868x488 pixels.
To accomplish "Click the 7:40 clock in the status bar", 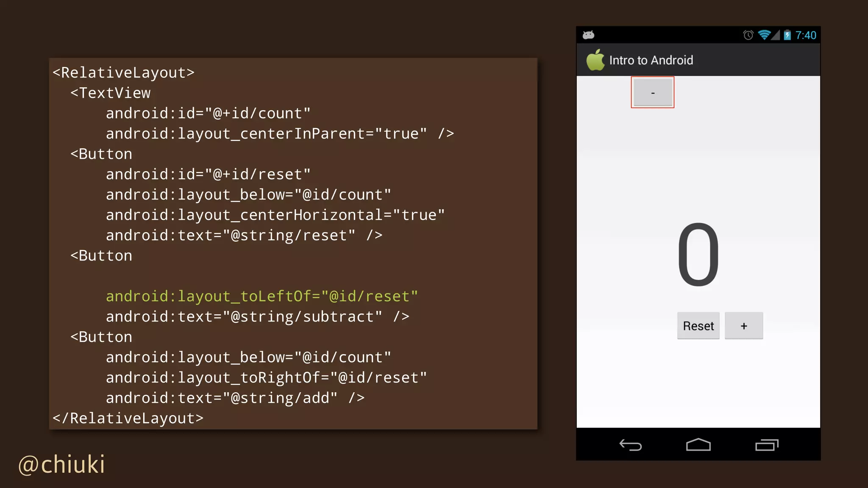I will tap(805, 35).
